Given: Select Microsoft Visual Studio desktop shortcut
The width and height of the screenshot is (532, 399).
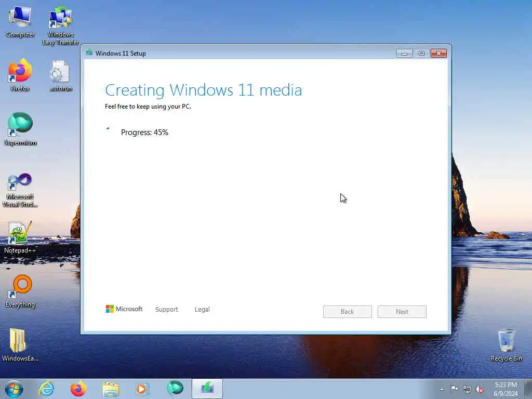Looking at the screenshot, I should [x=20, y=190].
